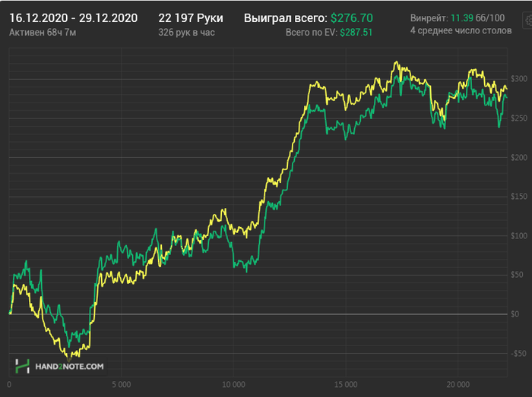Screen dimensions: 532x397
Task: Click the 0 x-axis origin label
Action: pos(9,384)
